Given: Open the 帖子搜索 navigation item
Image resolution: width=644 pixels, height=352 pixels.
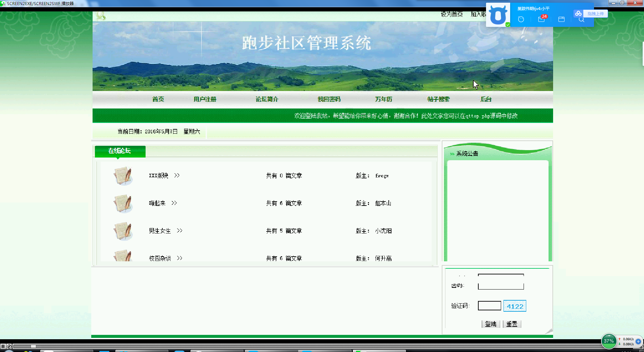Looking at the screenshot, I should coord(438,99).
